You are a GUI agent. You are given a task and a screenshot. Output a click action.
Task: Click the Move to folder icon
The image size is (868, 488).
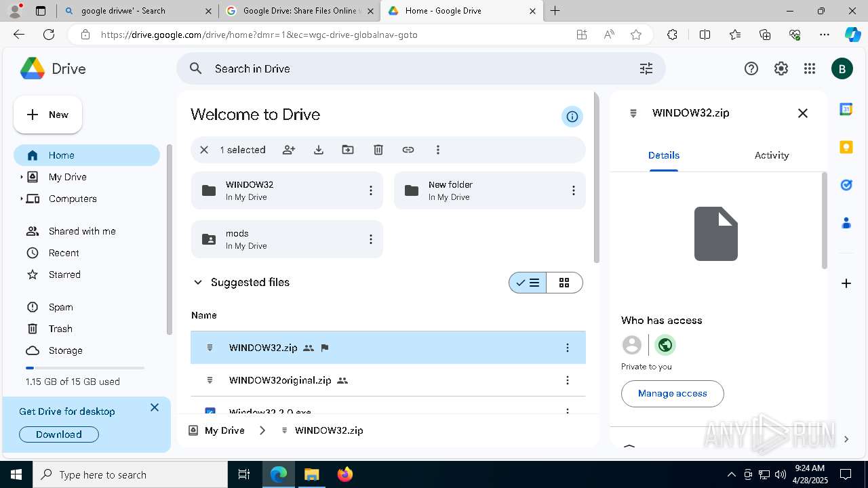click(348, 150)
